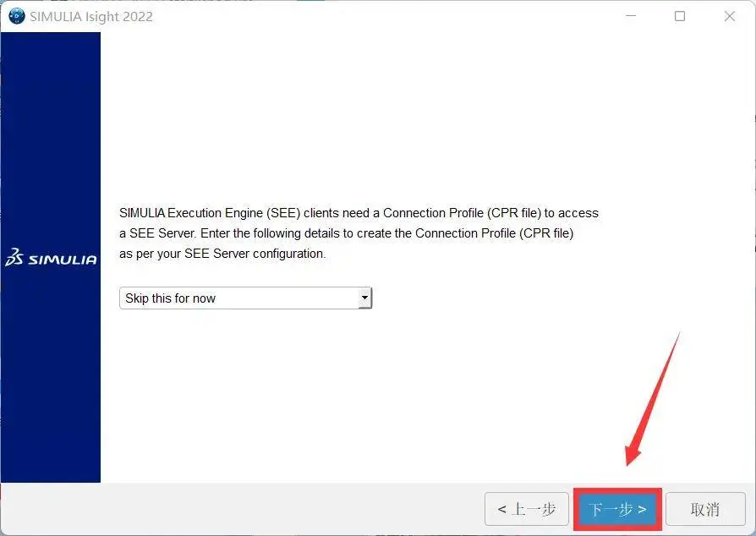Open the 'Skip this for now' dropdown
Screen dimensions: 756x536
click(x=245, y=298)
